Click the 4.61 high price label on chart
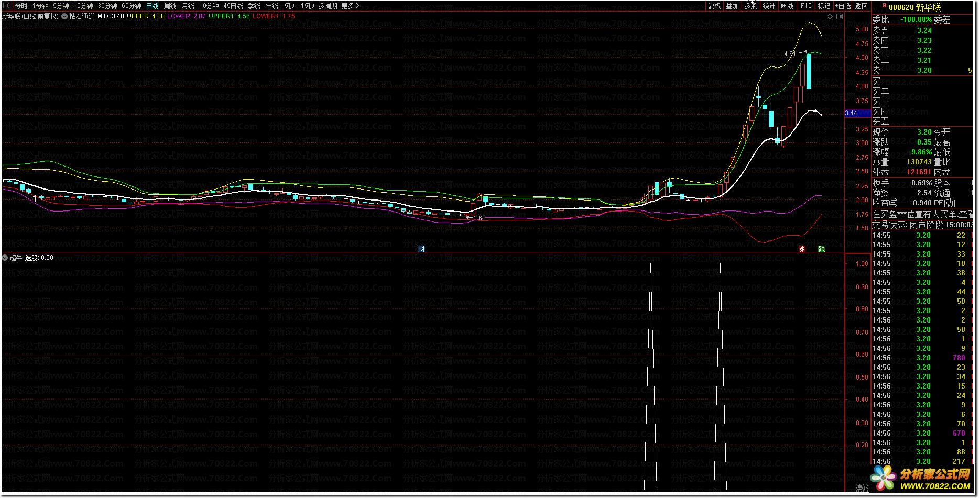The height and width of the screenshot is (499, 980). (x=790, y=53)
